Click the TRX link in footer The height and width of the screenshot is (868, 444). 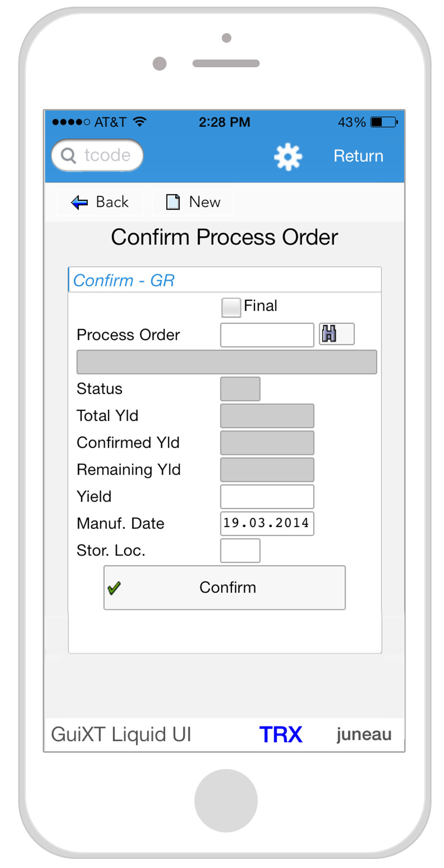pos(281,734)
